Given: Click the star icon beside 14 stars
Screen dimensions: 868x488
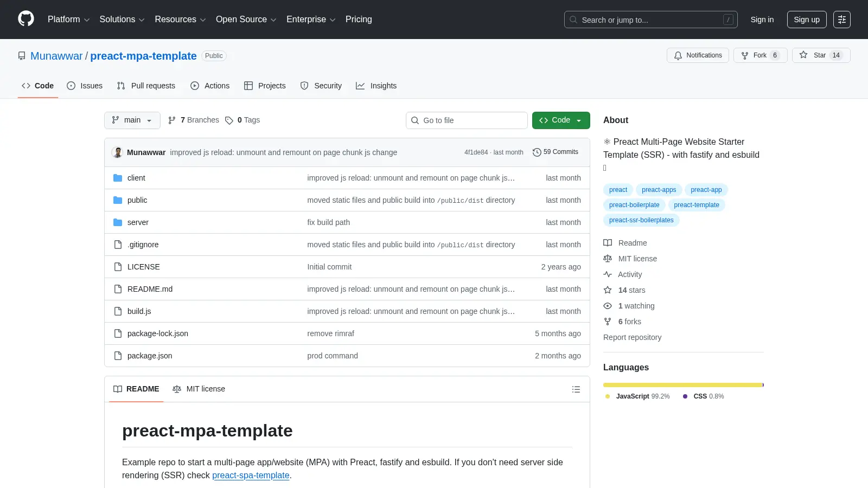Looking at the screenshot, I should point(608,290).
